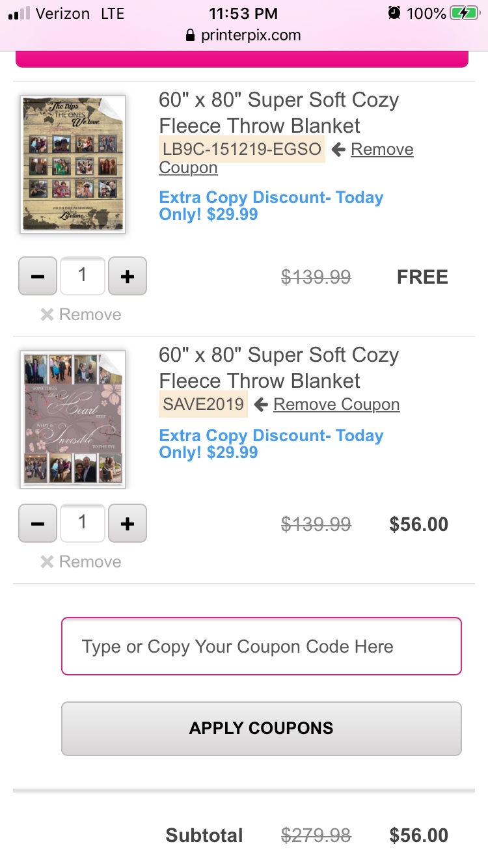Click the lock icon in the address bar
This screenshot has height=868, width=488.
coord(189,36)
